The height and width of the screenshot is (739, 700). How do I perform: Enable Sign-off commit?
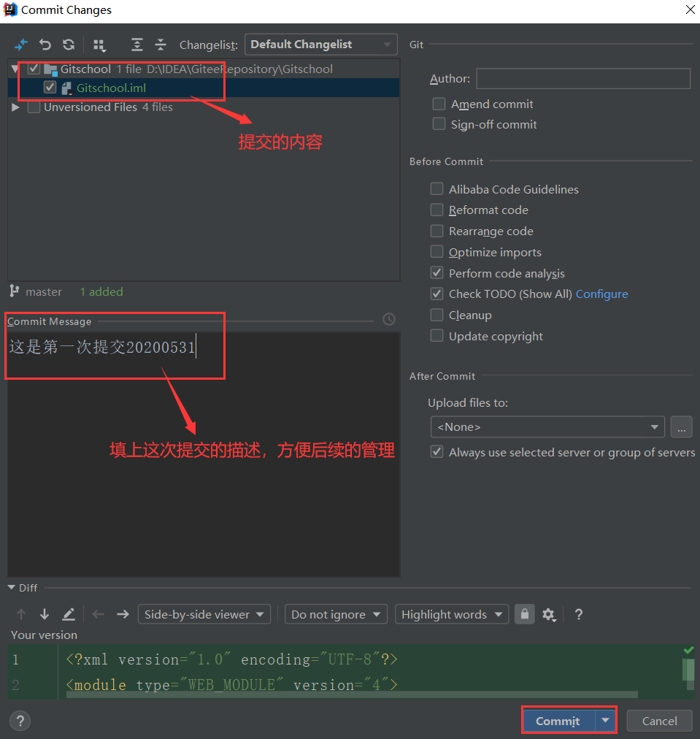point(439,124)
